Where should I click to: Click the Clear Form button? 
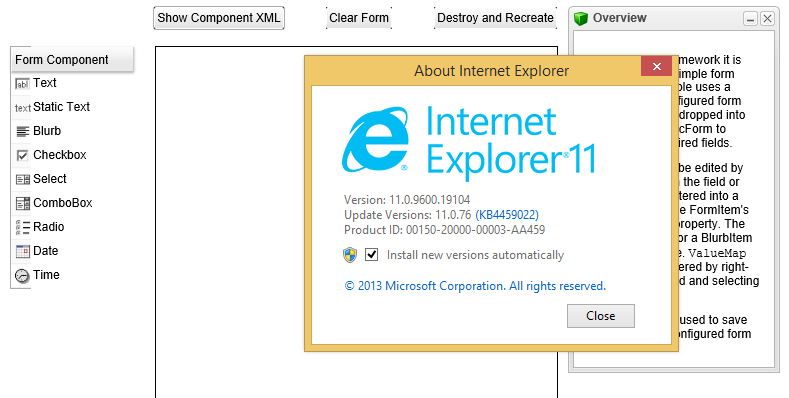359,18
